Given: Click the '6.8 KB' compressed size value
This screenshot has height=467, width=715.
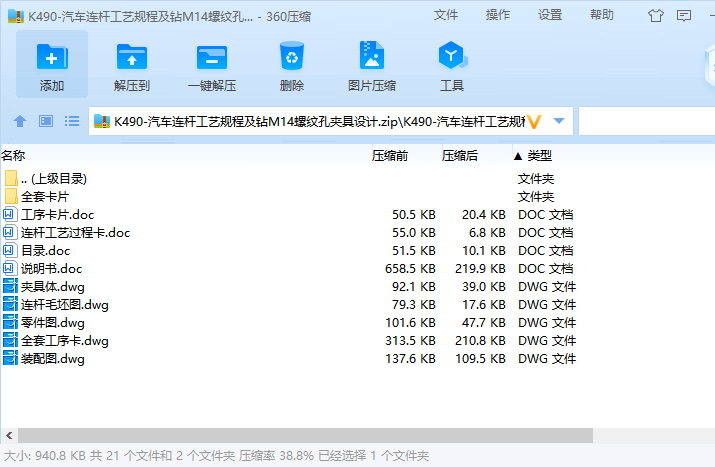Looking at the screenshot, I should pos(487,233).
